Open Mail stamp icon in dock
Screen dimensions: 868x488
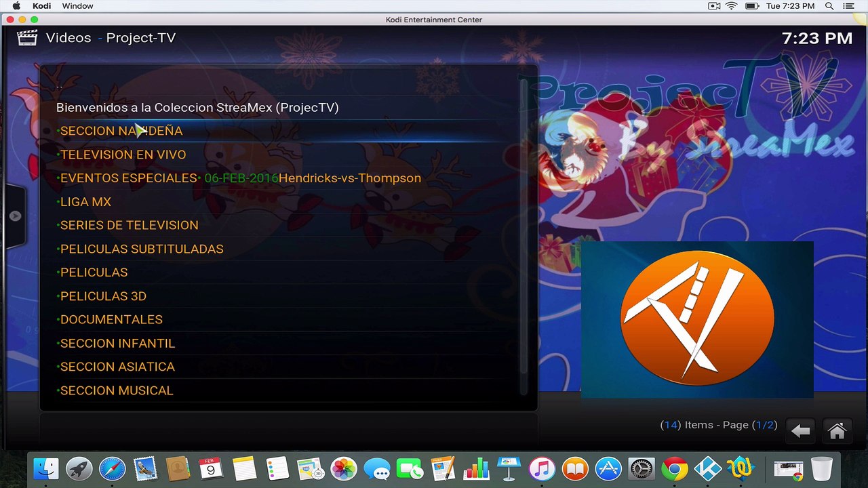coord(145,468)
